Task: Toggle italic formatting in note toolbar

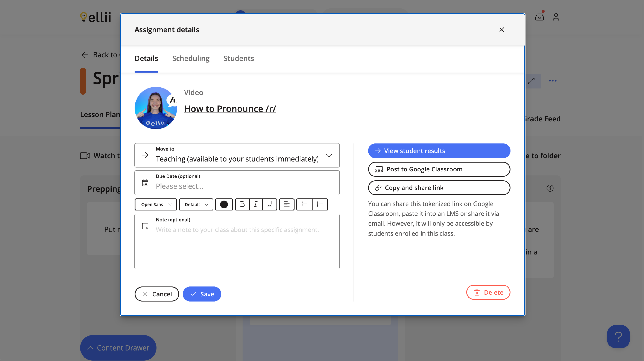Action: click(255, 204)
